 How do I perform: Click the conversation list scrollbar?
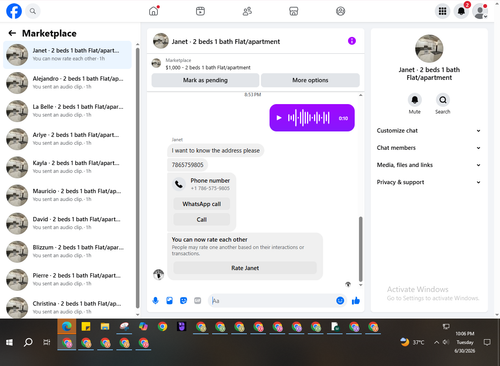click(138, 178)
